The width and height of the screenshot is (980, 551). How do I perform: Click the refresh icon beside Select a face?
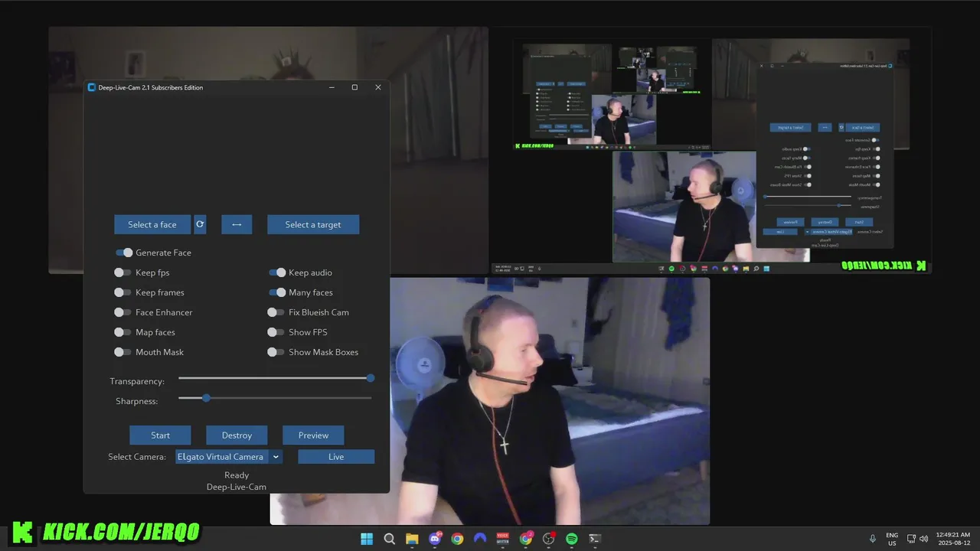click(x=200, y=224)
